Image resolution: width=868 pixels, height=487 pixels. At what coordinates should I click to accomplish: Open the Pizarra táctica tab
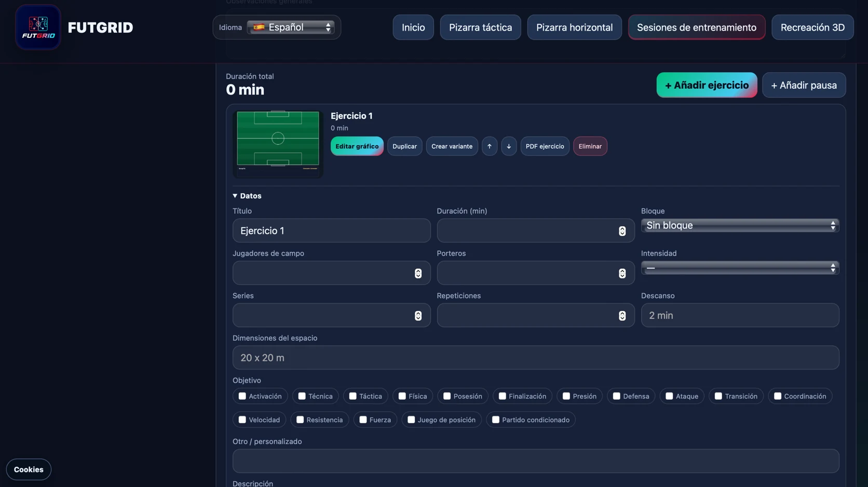[480, 27]
